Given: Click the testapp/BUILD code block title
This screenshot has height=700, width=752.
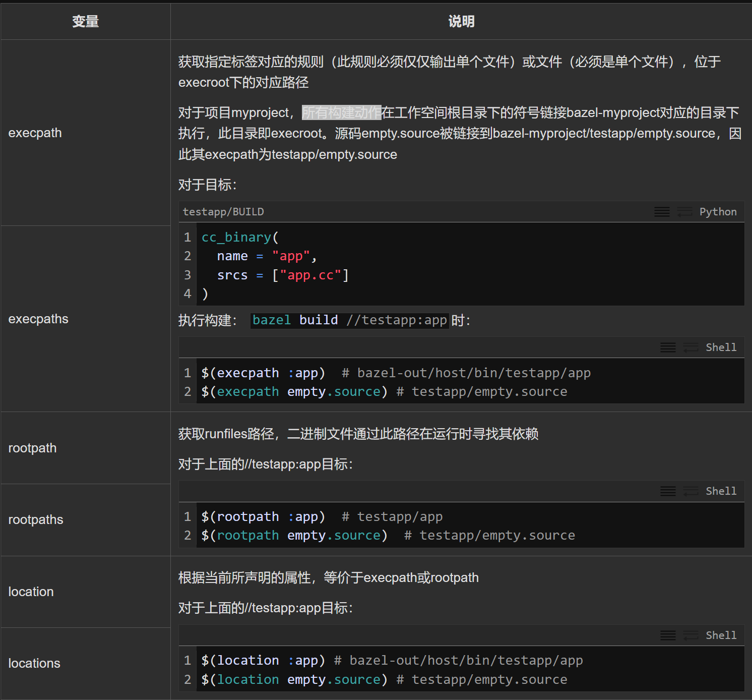Looking at the screenshot, I should point(223,212).
